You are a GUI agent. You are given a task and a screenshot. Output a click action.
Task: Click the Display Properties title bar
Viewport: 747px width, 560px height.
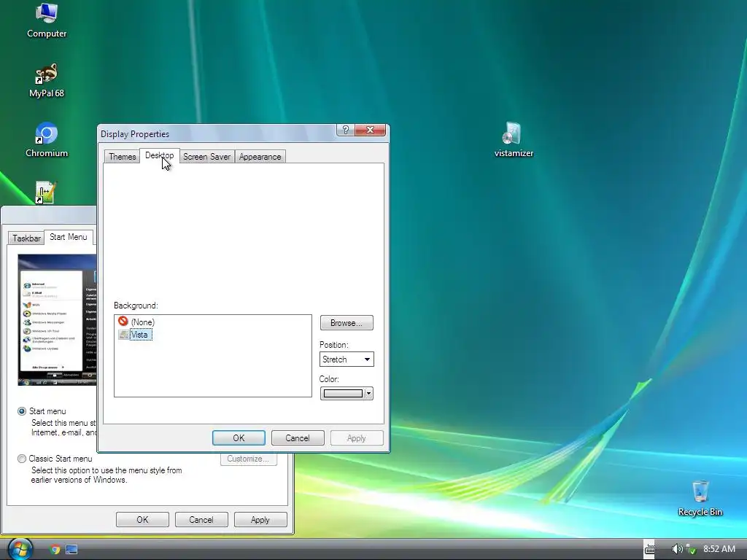tap(217, 134)
